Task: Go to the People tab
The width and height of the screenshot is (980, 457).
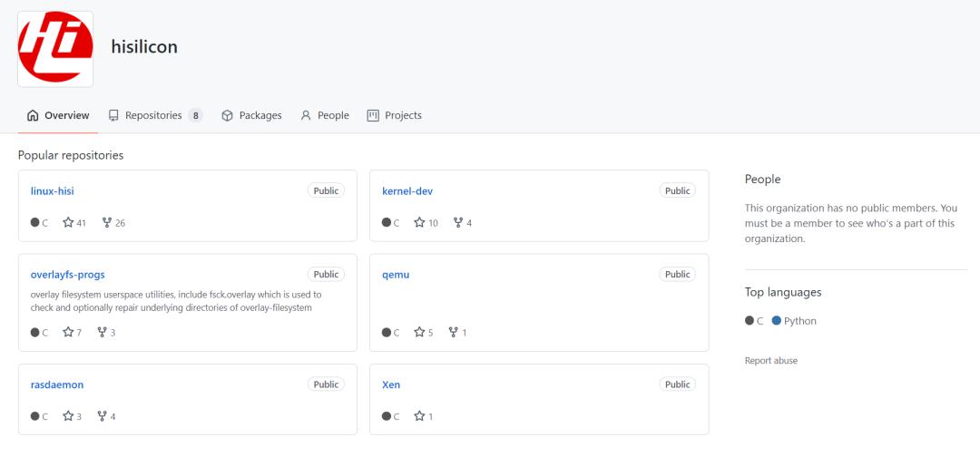Action: tap(324, 115)
